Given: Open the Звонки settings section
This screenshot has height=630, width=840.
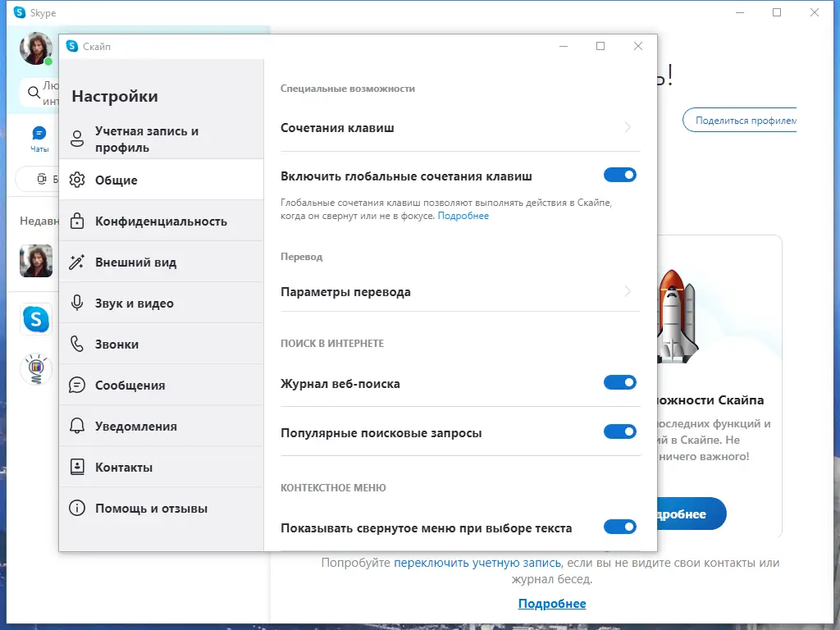Looking at the screenshot, I should [x=162, y=344].
